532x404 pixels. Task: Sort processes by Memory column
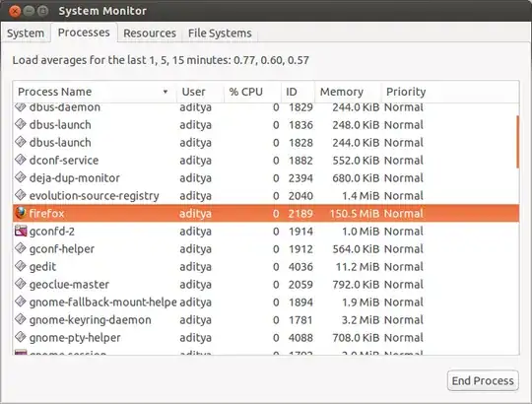click(348, 92)
